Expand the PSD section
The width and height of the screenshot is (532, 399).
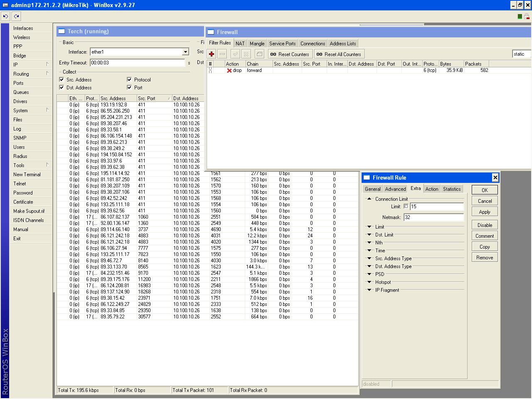(x=369, y=274)
